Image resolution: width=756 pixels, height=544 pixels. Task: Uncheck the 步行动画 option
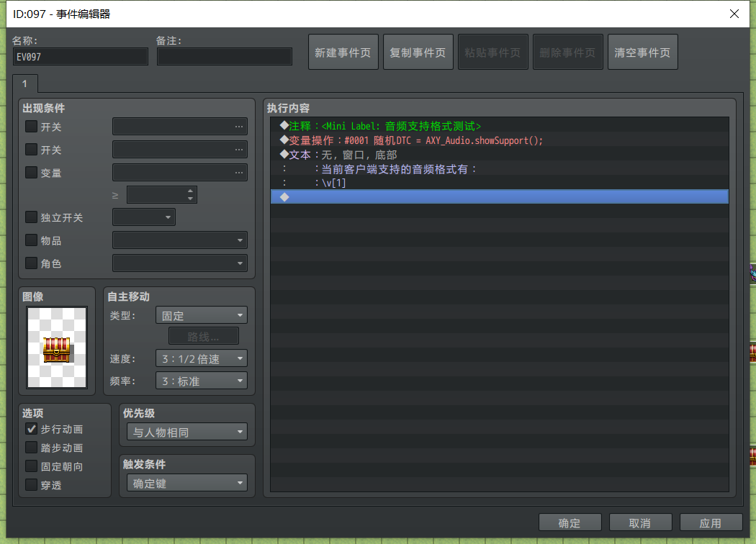coord(32,429)
